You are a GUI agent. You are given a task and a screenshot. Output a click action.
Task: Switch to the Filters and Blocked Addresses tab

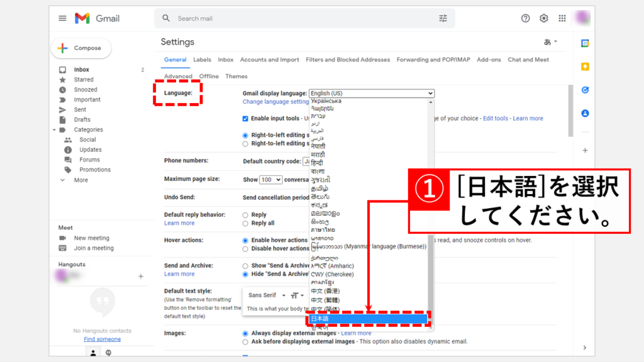[348, 60]
